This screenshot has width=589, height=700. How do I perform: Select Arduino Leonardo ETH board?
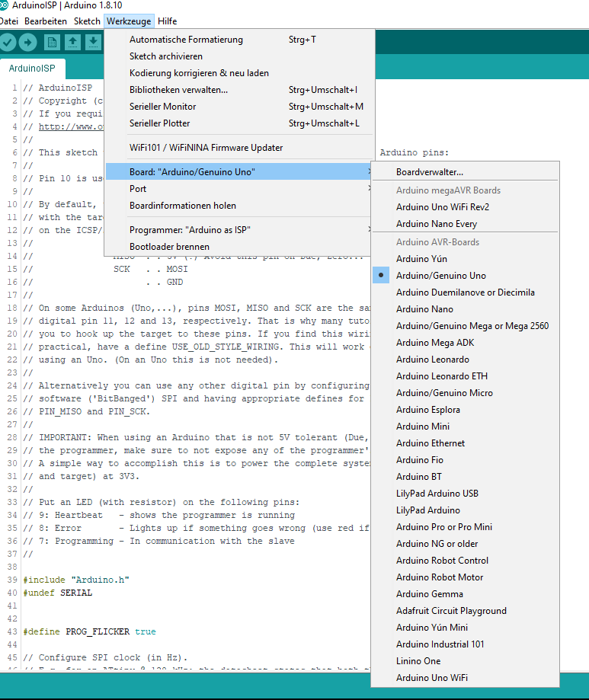[x=466, y=376]
